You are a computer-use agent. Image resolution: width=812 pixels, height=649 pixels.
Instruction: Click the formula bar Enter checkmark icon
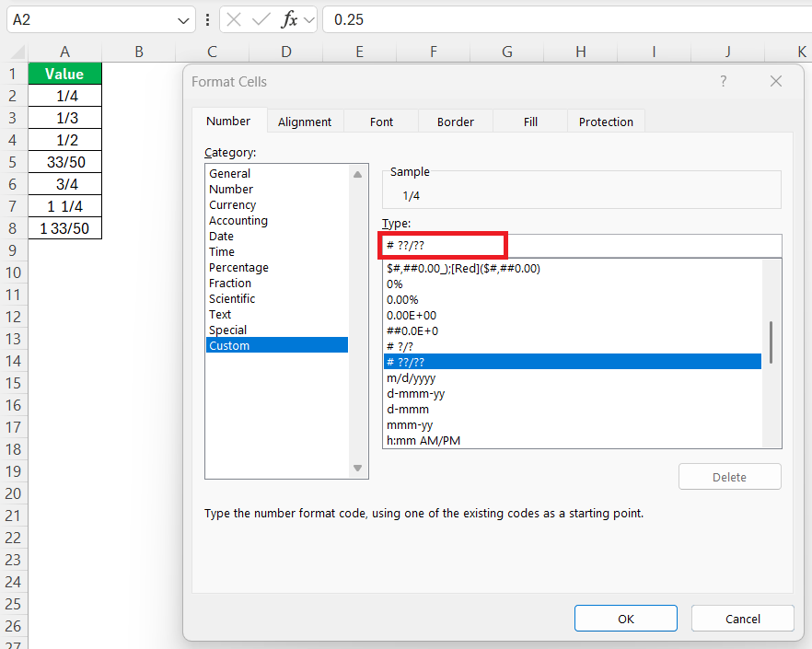pyautogui.click(x=261, y=19)
